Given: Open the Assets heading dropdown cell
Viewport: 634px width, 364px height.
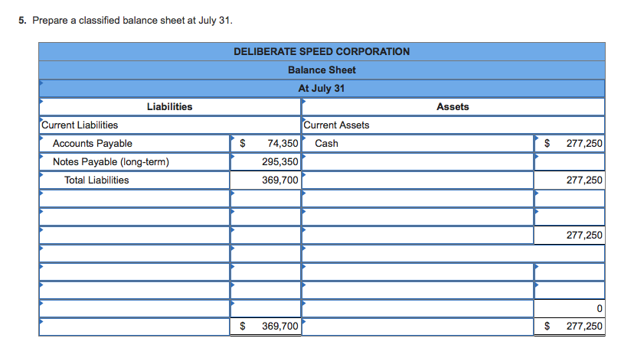Looking at the screenshot, I should pyautogui.click(x=453, y=106).
